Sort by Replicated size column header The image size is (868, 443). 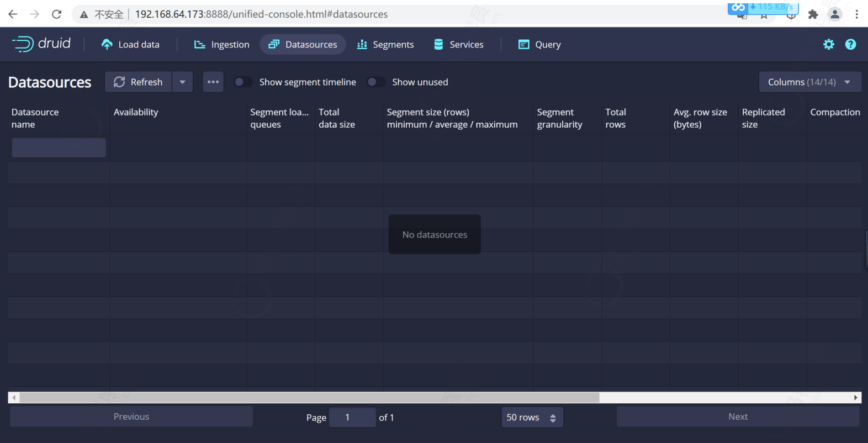tap(772, 118)
